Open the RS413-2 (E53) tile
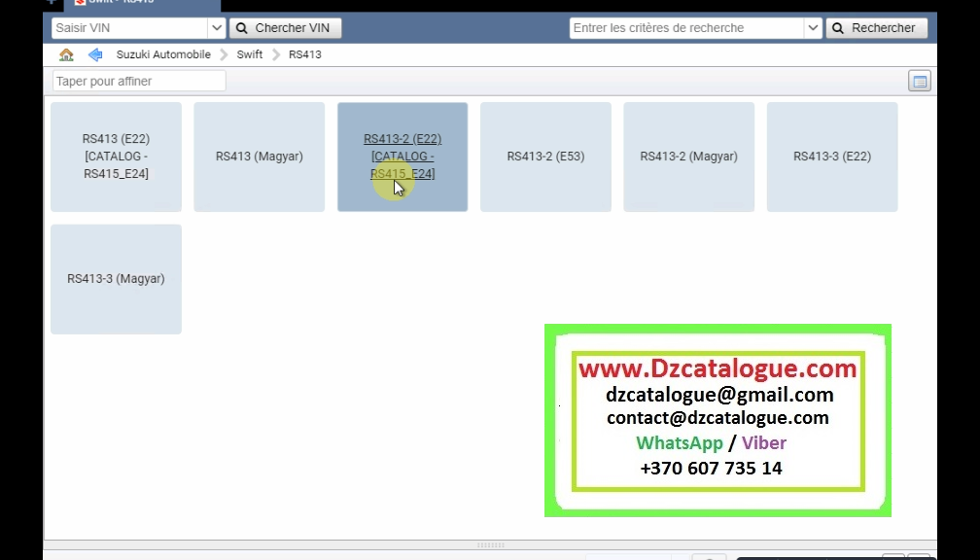The image size is (980, 560). click(x=545, y=157)
